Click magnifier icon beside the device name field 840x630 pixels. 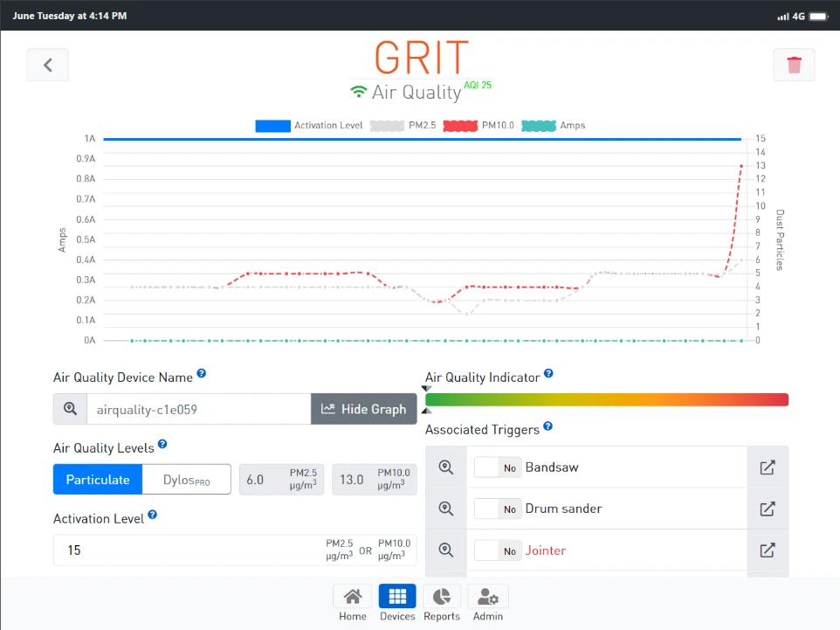[70, 409]
